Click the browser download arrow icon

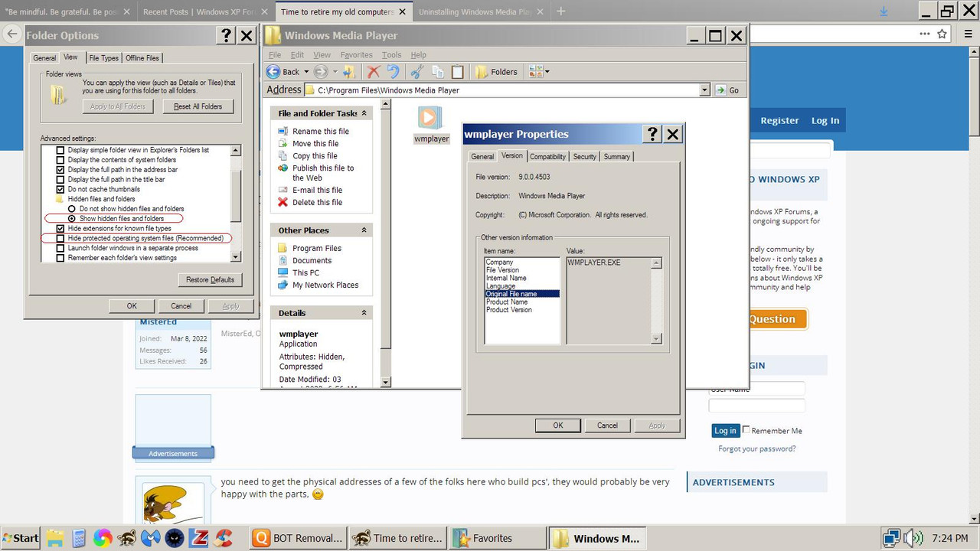point(884,11)
